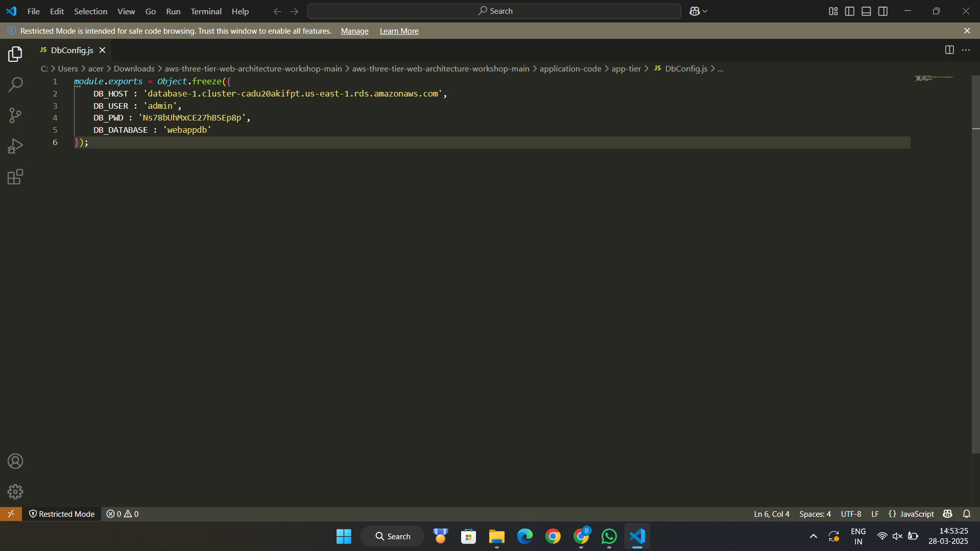Viewport: 980px width, 551px height.
Task: Open the Explorer view in activity bar
Action: pyautogui.click(x=15, y=54)
